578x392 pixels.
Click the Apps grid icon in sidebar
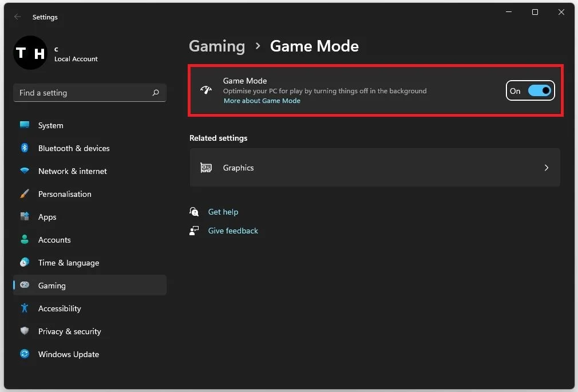[25, 216]
